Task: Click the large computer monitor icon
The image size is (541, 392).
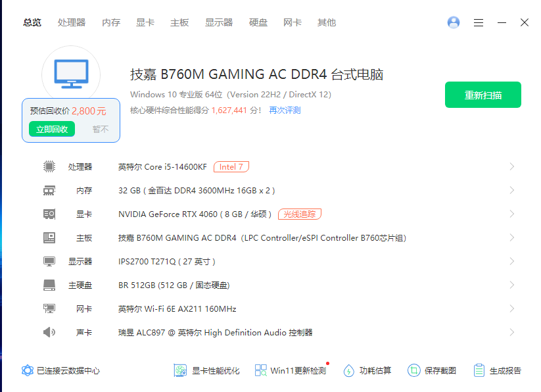Action: (71, 74)
